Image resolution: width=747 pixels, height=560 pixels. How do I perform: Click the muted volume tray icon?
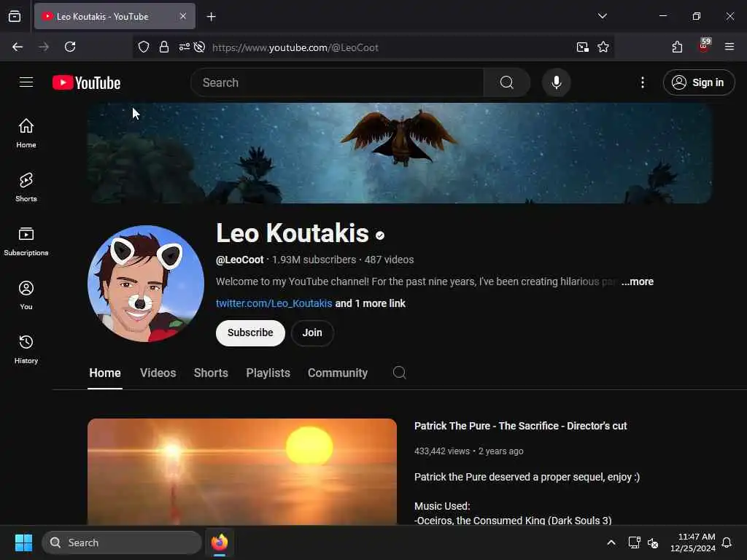pyautogui.click(x=653, y=542)
